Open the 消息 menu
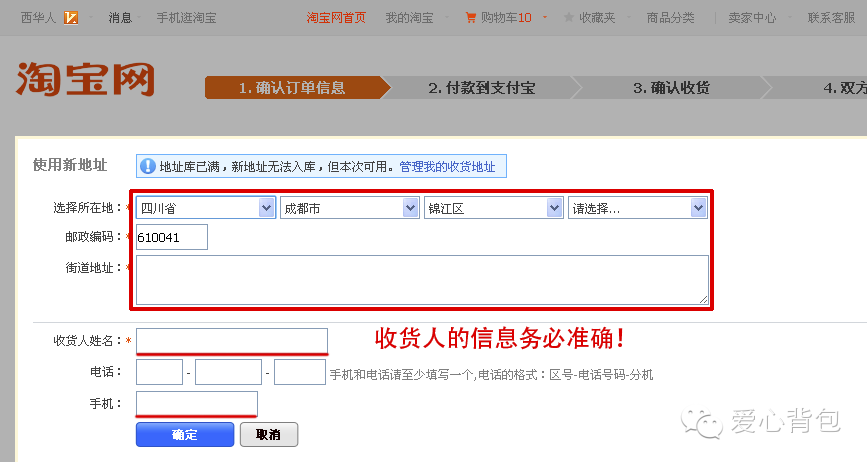 point(120,18)
